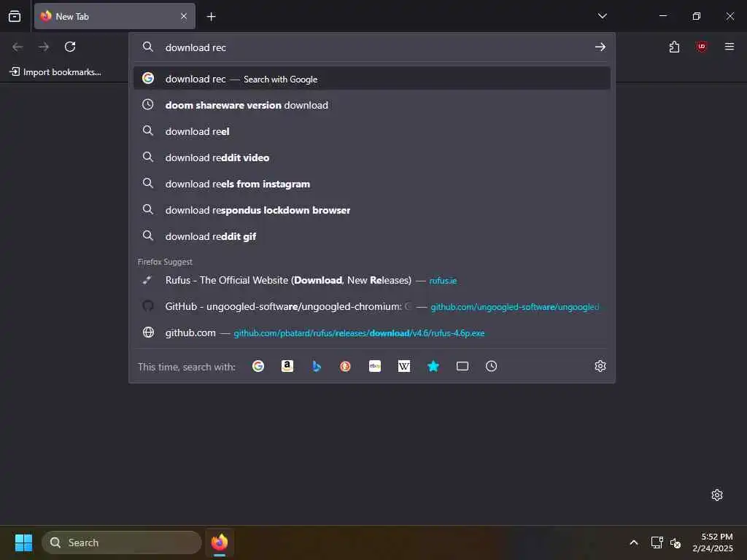Open the Firefox View icon in the tab bar
This screenshot has width=747, height=560.
[x=15, y=16]
